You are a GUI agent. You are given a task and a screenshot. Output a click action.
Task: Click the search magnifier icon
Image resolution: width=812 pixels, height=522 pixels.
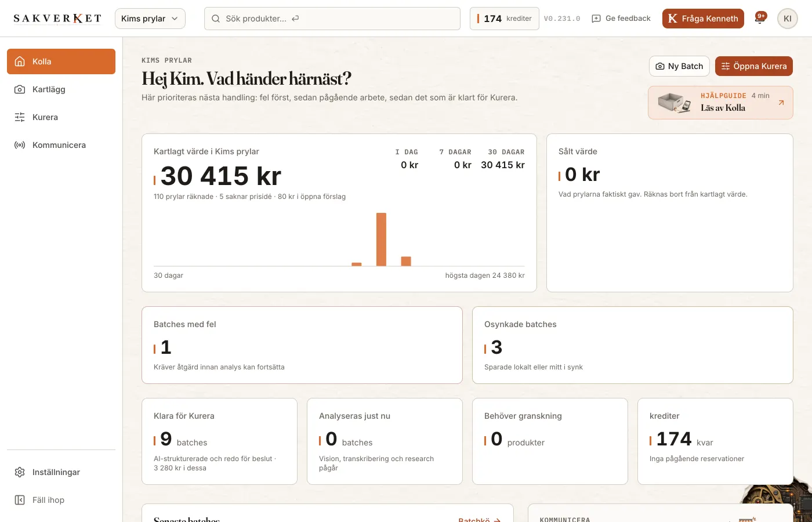tap(216, 19)
